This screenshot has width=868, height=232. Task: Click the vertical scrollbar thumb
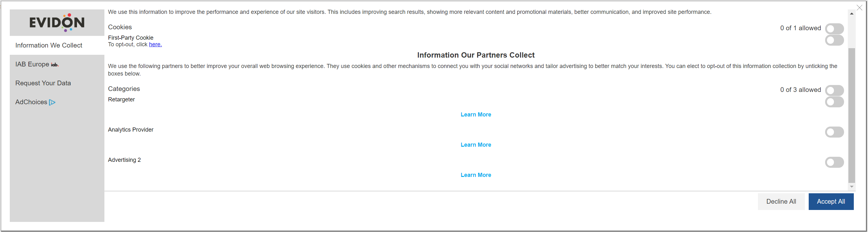coord(852,114)
